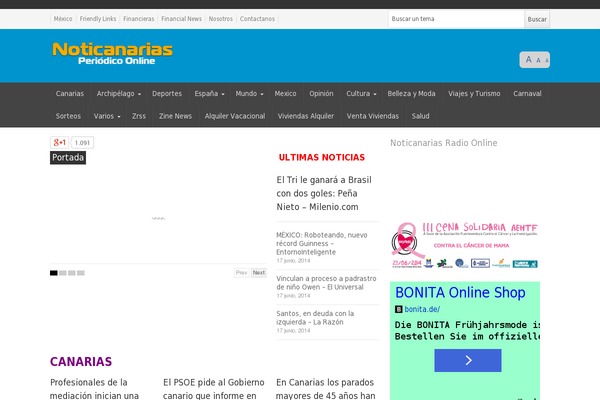
Task: Select the medium font size A
Action: pyautogui.click(x=538, y=60)
